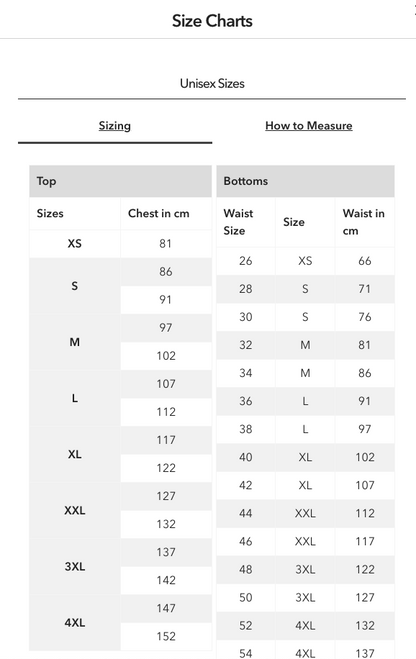This screenshot has height=659, width=416.
Task: Select the Chest in cm column header
Action: pos(158,214)
